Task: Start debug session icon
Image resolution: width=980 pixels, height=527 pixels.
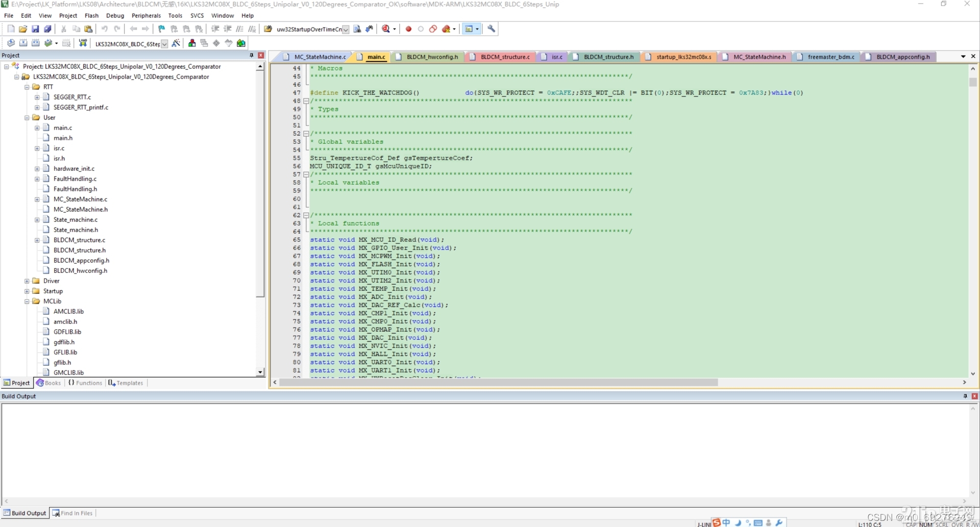Action: point(386,29)
